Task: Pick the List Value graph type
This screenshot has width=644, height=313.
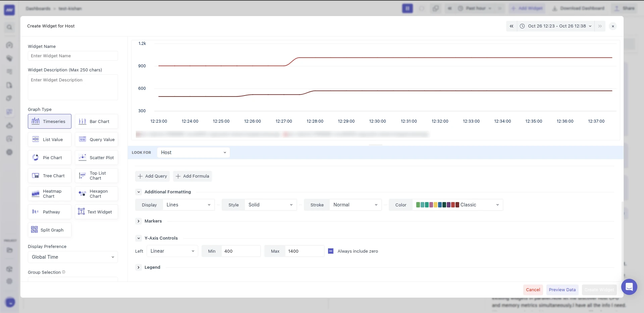Action: click(x=50, y=139)
